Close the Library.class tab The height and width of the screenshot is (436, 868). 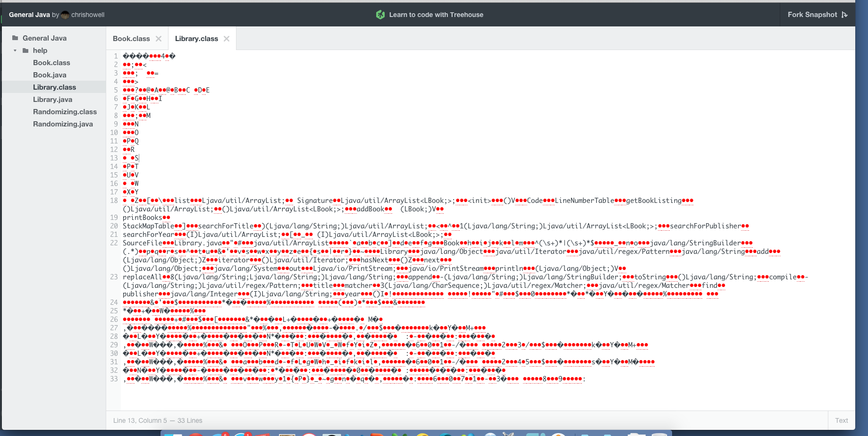click(227, 39)
